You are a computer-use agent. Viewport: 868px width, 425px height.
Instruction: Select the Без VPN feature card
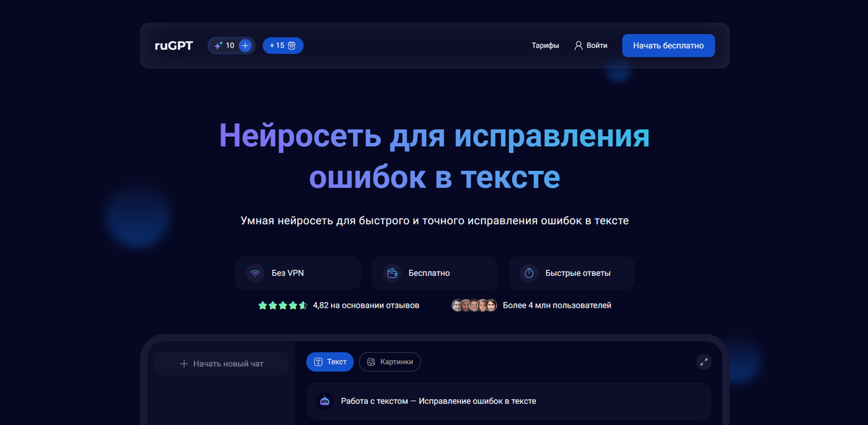298,273
